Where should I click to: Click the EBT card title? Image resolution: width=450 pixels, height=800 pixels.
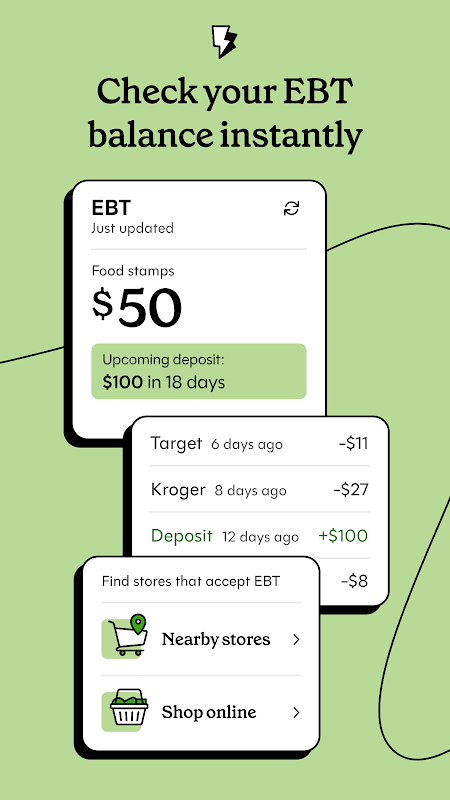pos(111,208)
